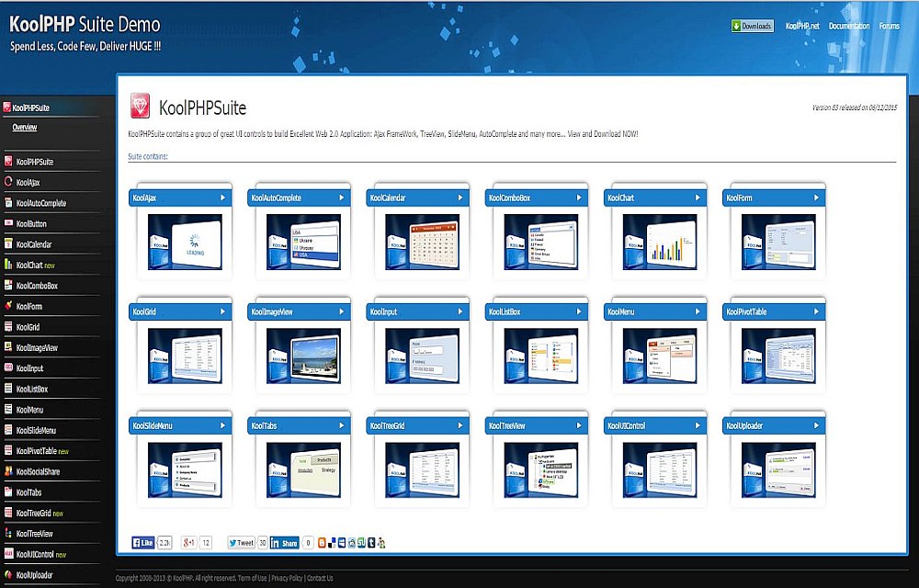Open KoolSlideMenu from the sidebar list
This screenshot has width=919, height=588.
[37, 430]
